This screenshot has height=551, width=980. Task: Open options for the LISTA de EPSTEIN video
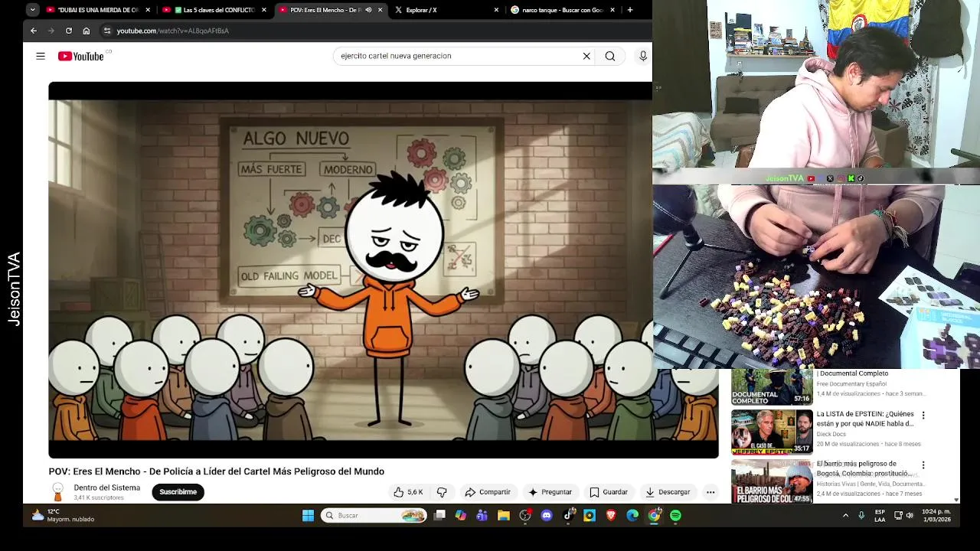pyautogui.click(x=923, y=416)
